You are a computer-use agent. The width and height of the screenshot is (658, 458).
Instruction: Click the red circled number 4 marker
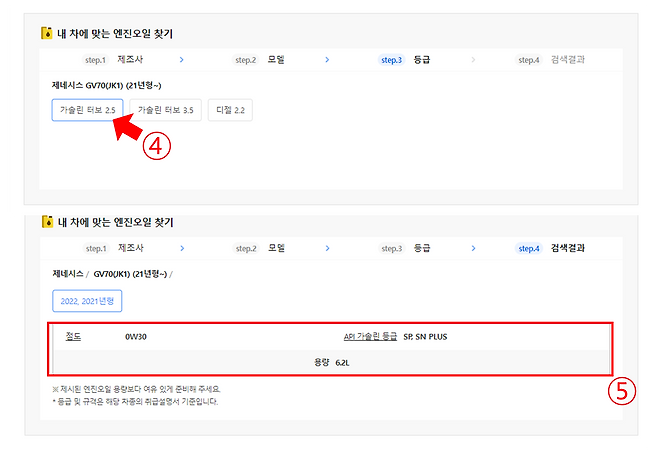[x=155, y=146]
